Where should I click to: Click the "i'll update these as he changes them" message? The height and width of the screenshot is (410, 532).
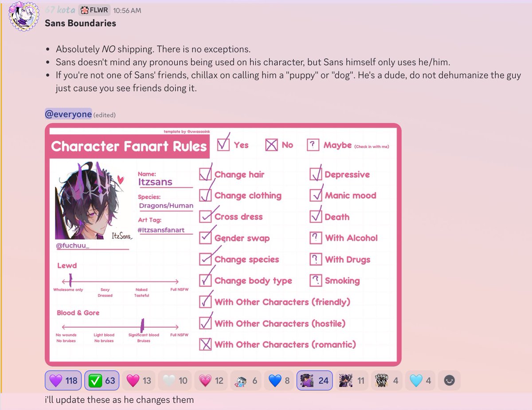120,400
